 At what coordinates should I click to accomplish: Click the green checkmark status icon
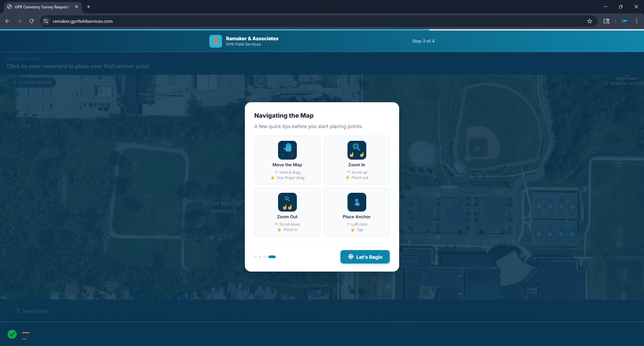[12, 334]
